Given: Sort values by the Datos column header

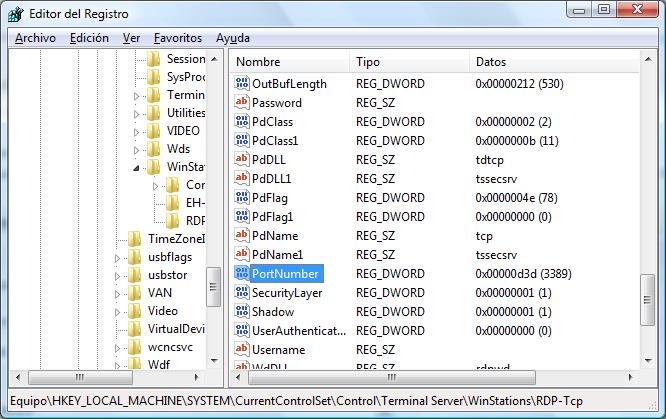Looking at the screenshot, I should tap(554, 62).
